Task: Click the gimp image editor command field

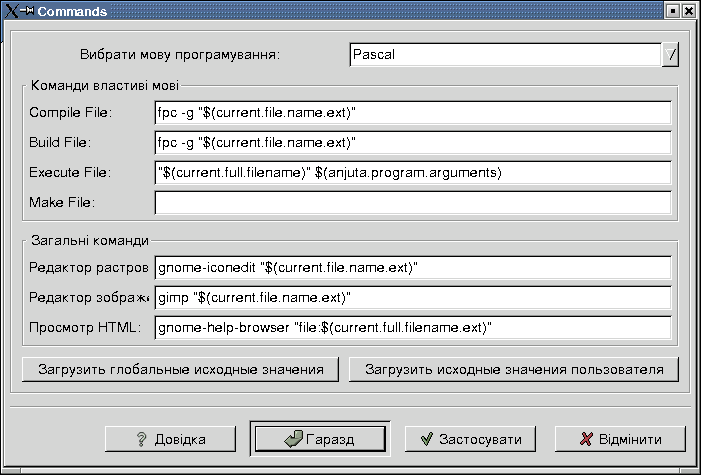Action: [412, 298]
